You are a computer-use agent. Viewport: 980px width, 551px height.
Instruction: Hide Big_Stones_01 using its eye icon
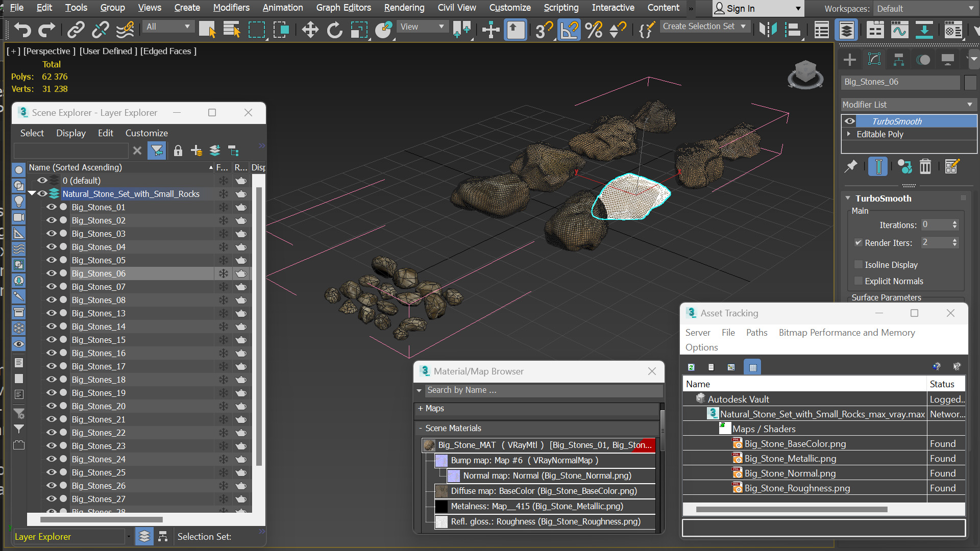[52, 207]
